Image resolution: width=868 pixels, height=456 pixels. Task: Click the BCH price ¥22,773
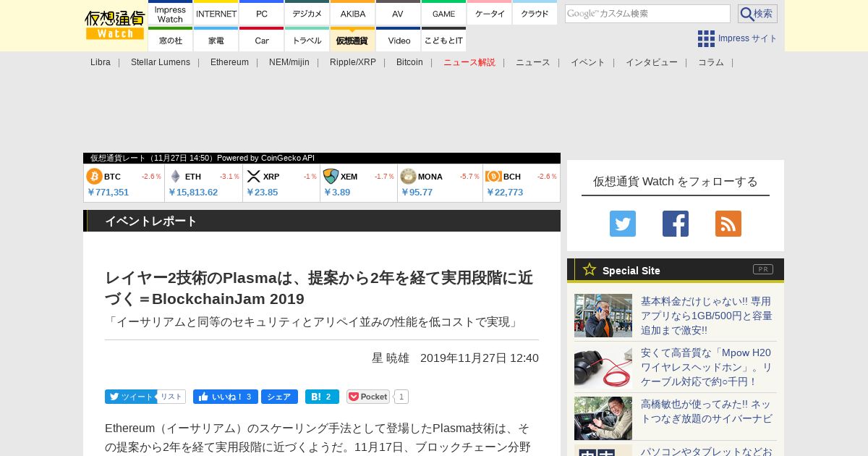505,193
